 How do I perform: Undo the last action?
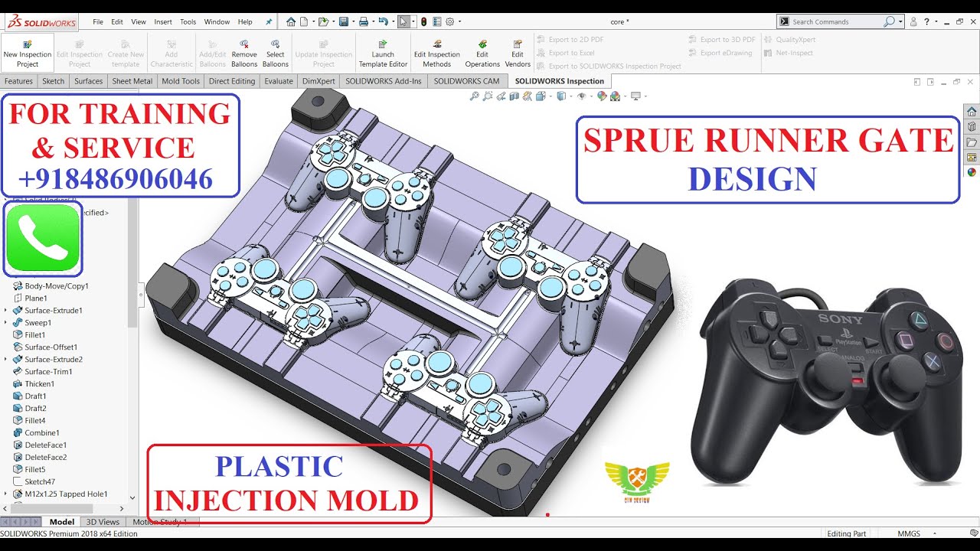click(x=384, y=21)
